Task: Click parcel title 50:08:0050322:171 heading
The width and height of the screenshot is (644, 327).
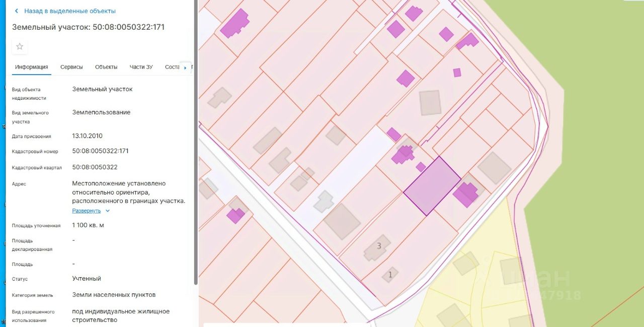Action: coord(89,27)
